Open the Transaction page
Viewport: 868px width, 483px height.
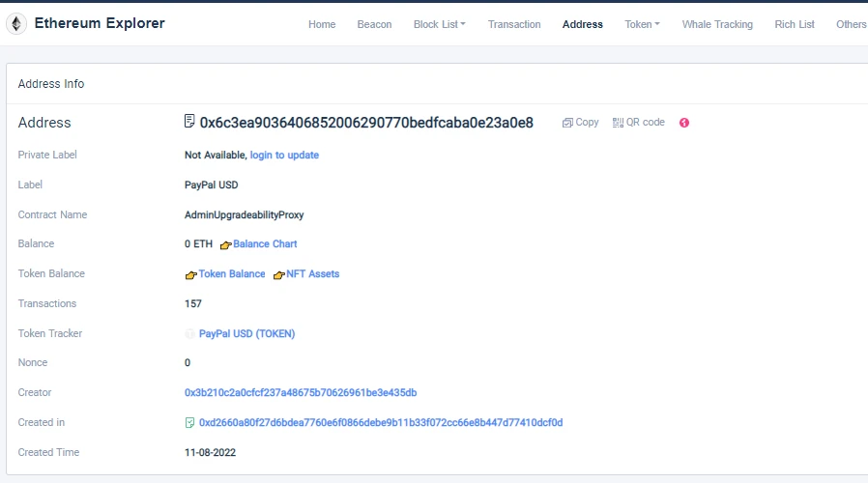tap(514, 24)
